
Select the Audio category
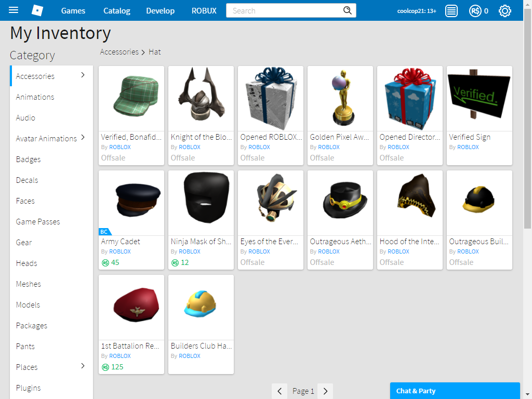click(51, 118)
